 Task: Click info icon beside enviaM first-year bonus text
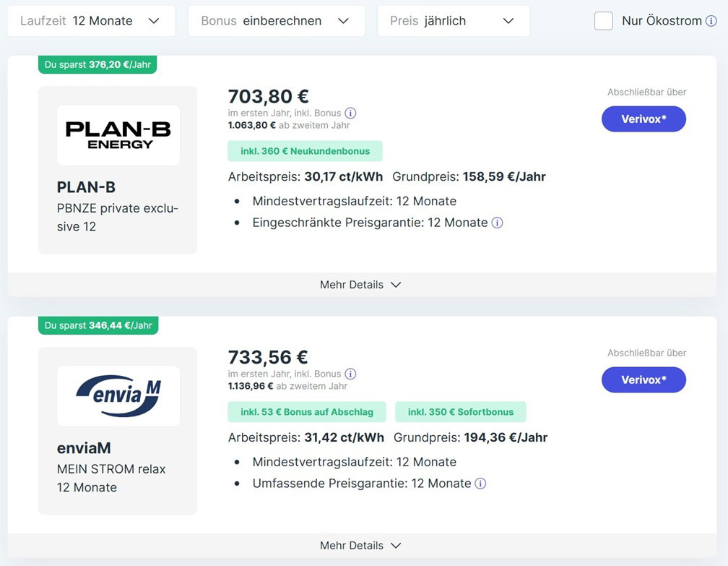[x=350, y=374]
